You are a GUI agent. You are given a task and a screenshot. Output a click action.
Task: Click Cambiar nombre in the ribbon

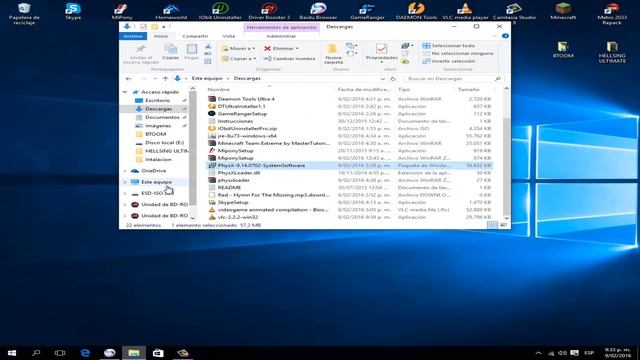pyautogui.click(x=289, y=59)
